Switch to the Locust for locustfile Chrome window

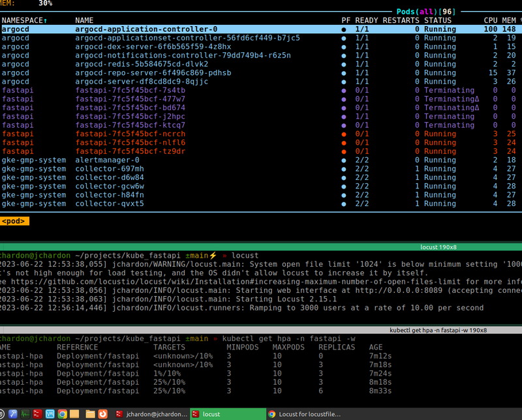tap(305, 414)
